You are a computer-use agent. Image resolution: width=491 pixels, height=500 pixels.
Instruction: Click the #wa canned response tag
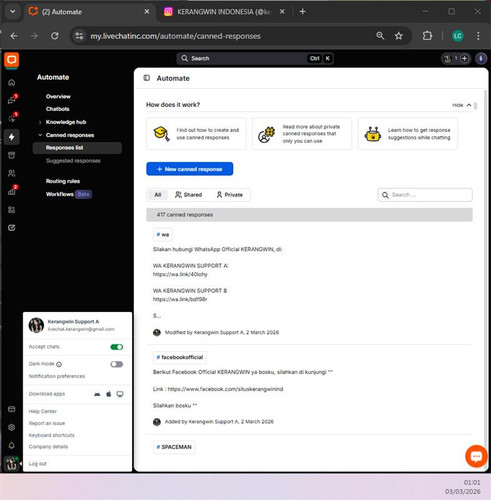click(163, 235)
